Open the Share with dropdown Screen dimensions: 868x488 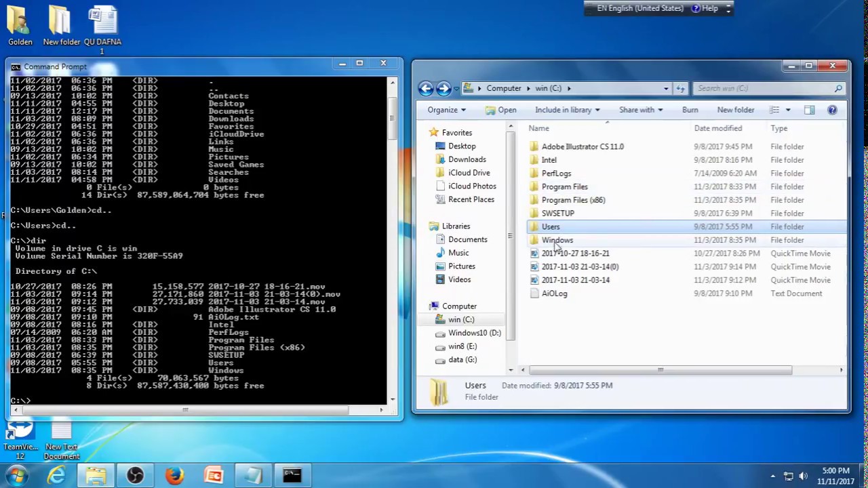[x=641, y=110]
